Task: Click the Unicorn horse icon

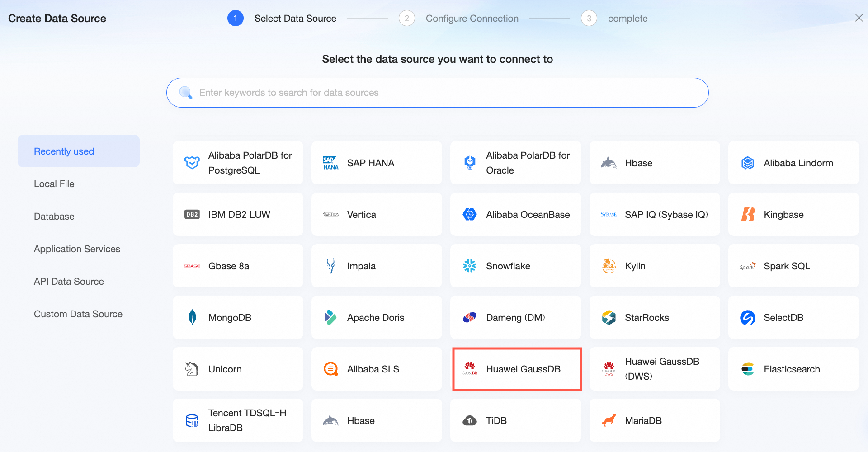Action: (192, 369)
